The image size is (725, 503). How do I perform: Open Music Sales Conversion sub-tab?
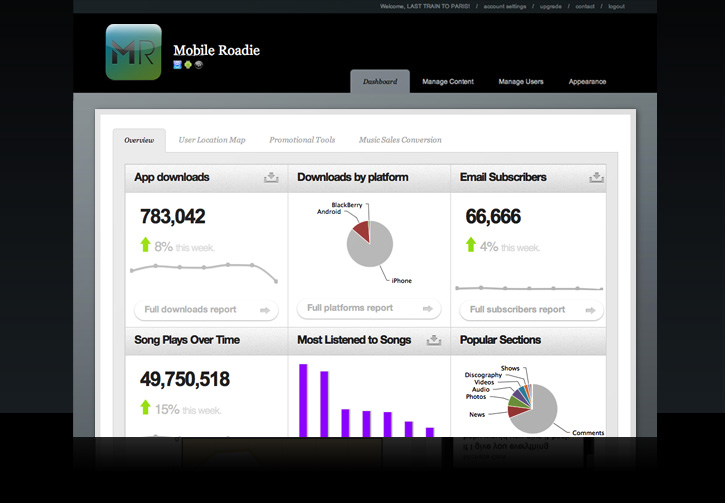coord(400,140)
